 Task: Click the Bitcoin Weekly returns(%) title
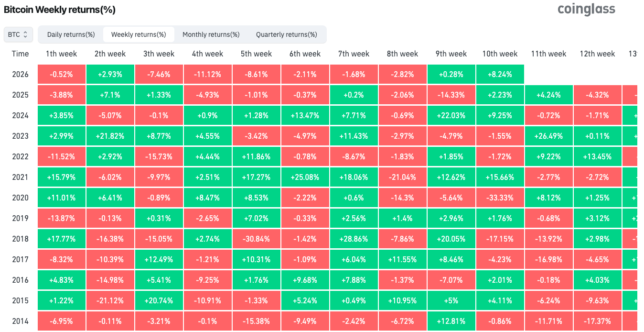(60, 10)
